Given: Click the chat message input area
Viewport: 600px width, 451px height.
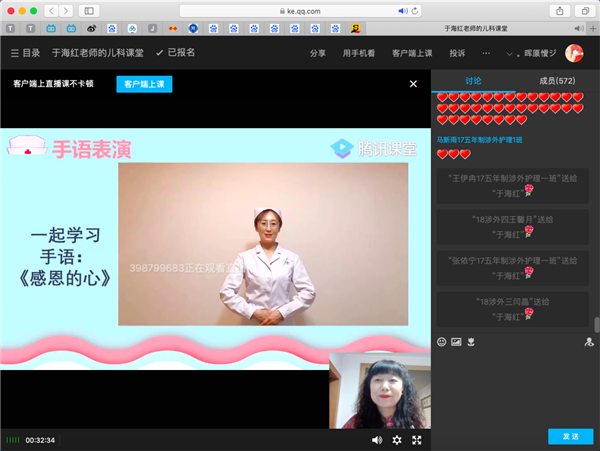Looking at the screenshot, I should click(x=515, y=386).
